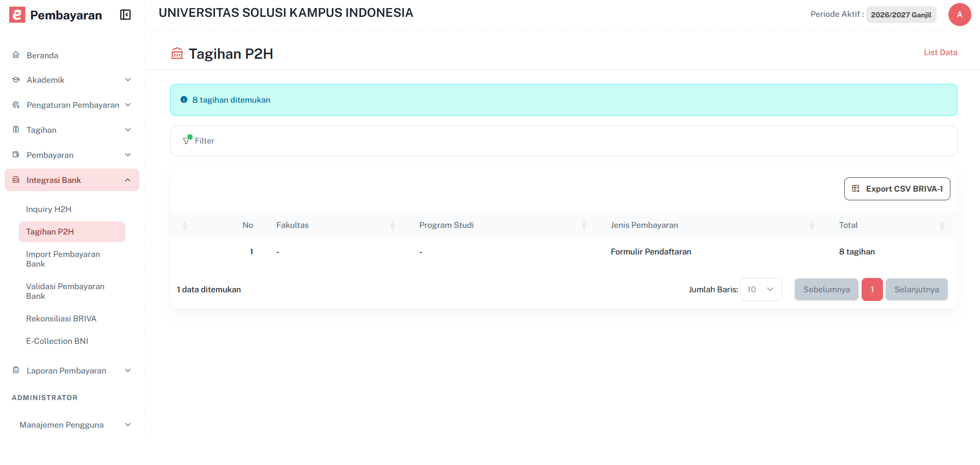
Task: Click row number 1 cell
Action: 251,251
